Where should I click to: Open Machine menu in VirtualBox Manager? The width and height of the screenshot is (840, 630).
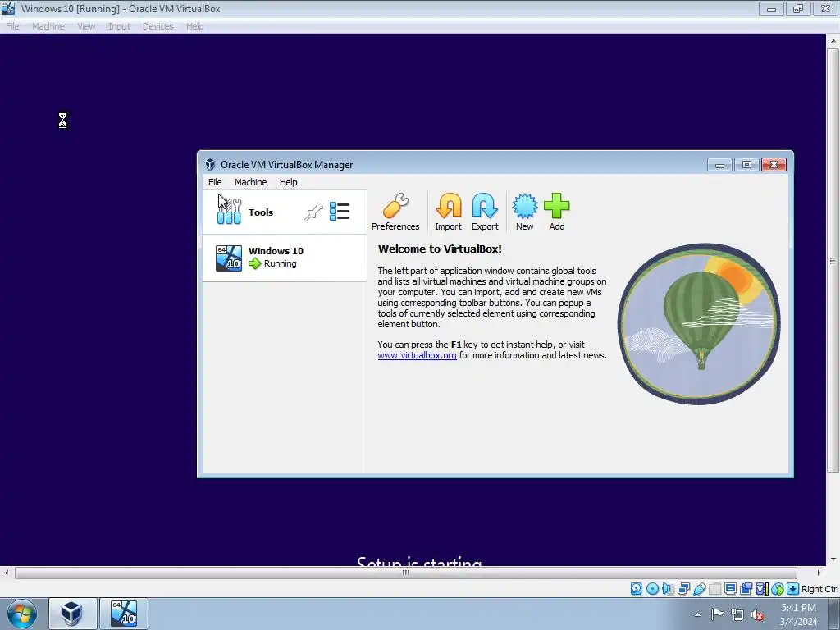point(251,182)
